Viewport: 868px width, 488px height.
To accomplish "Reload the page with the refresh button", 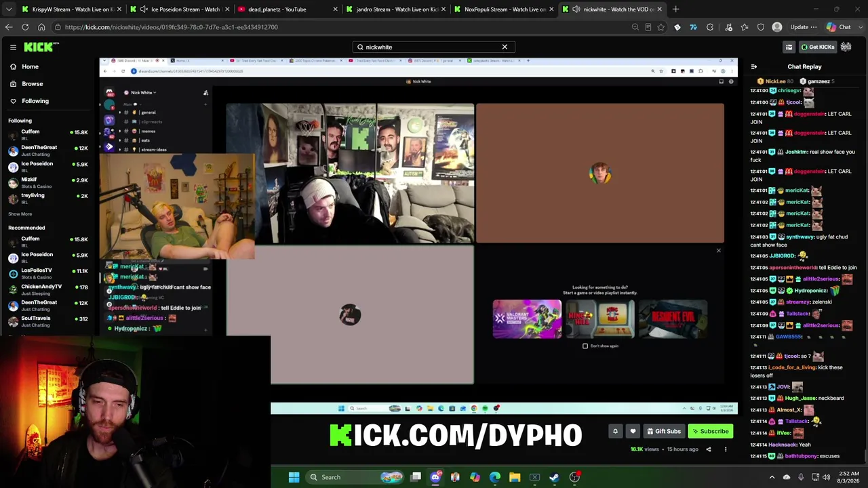I will click(25, 27).
